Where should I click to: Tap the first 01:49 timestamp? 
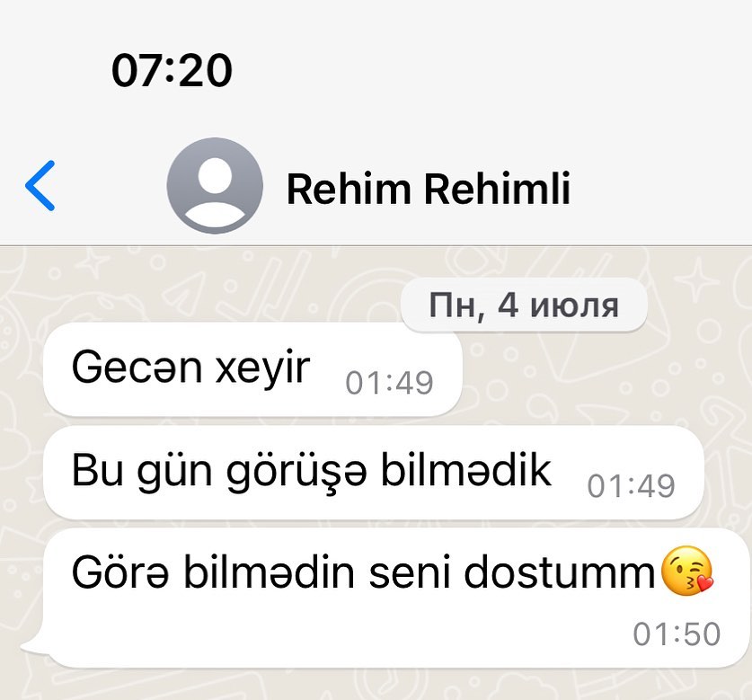(x=389, y=383)
